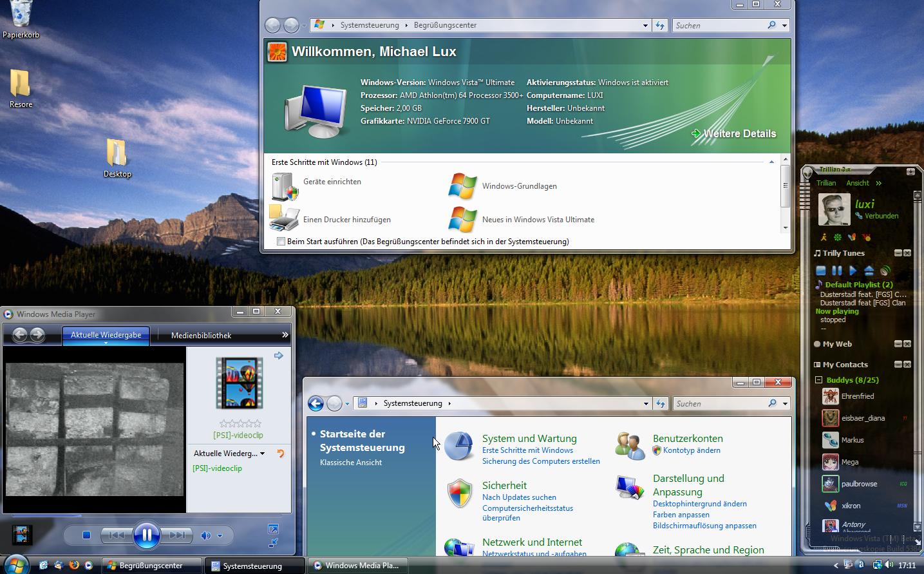Select the Aktuelle Wiedergabe tab
The image size is (924, 574).
click(106, 335)
